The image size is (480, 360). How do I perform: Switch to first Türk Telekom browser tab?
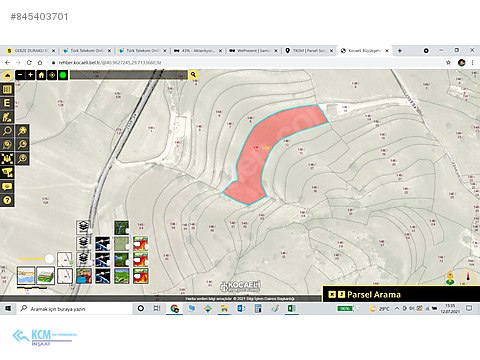pos(87,51)
